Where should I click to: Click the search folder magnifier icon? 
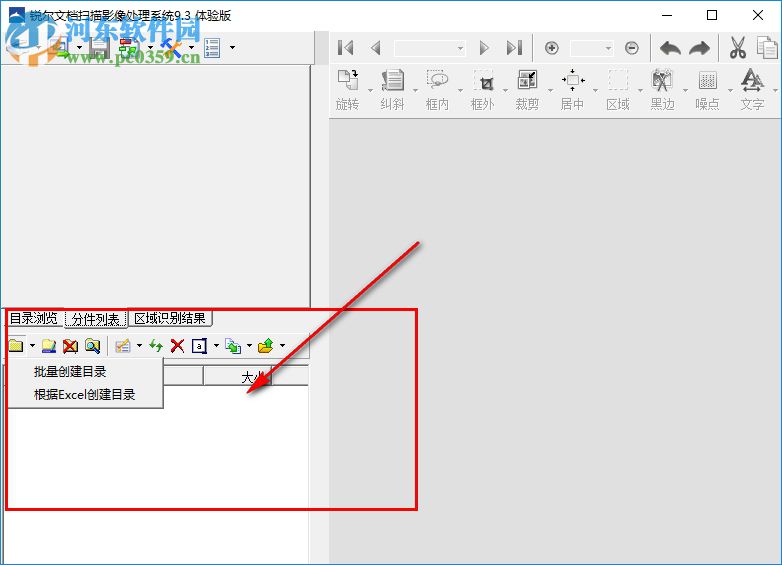tap(92, 346)
